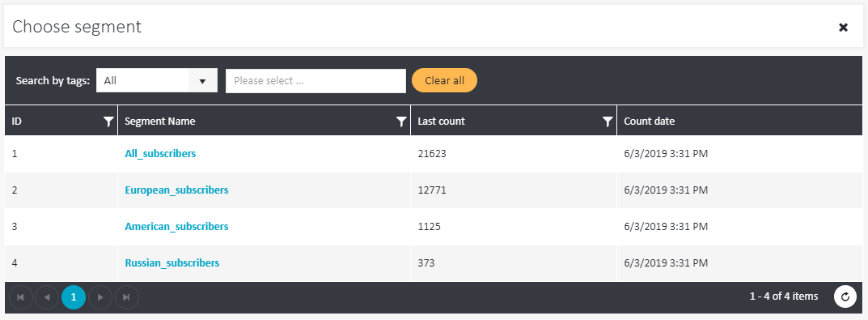Choose the Russian_subscribers segment
Viewport: 868px width, 320px height.
coord(171,262)
